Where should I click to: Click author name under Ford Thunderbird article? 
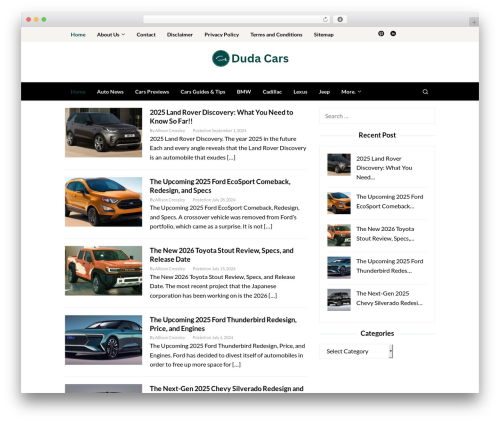[170, 338]
